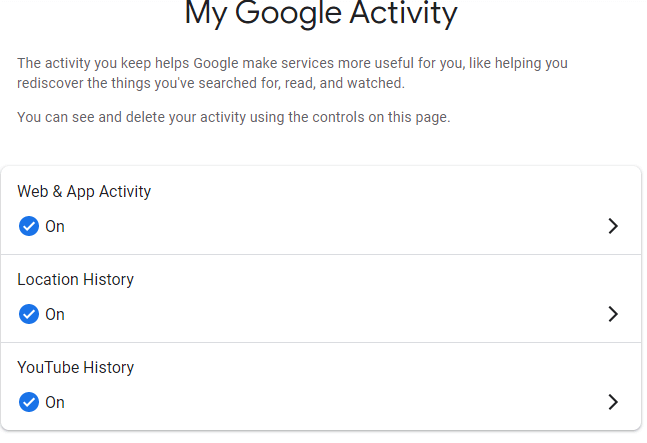Click empty middle space of YouTube History row
Screen dimensions: 647x443
click(x=330, y=386)
